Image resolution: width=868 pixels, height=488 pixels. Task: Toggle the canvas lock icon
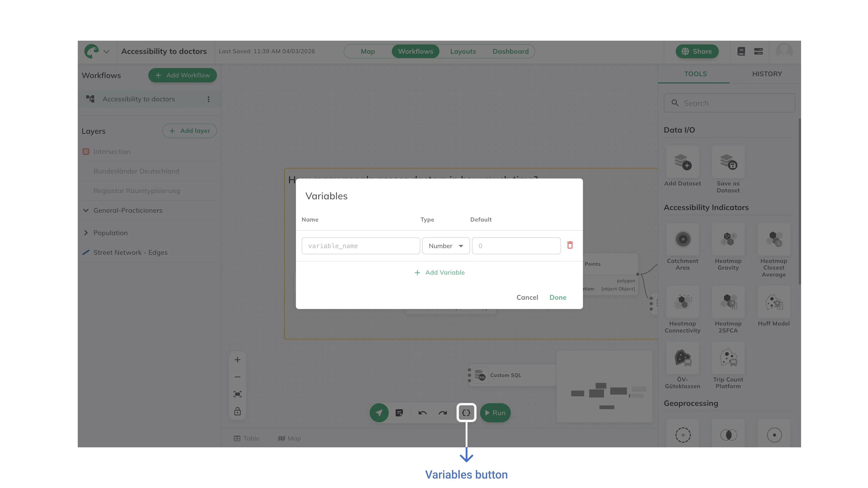[237, 412]
